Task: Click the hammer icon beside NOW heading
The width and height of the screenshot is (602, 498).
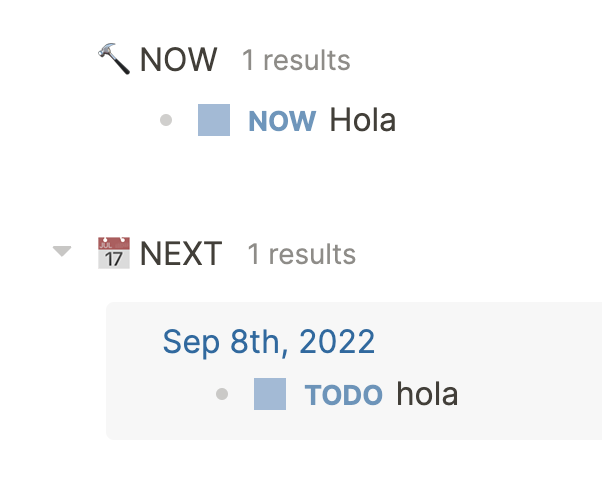Action: [x=114, y=59]
